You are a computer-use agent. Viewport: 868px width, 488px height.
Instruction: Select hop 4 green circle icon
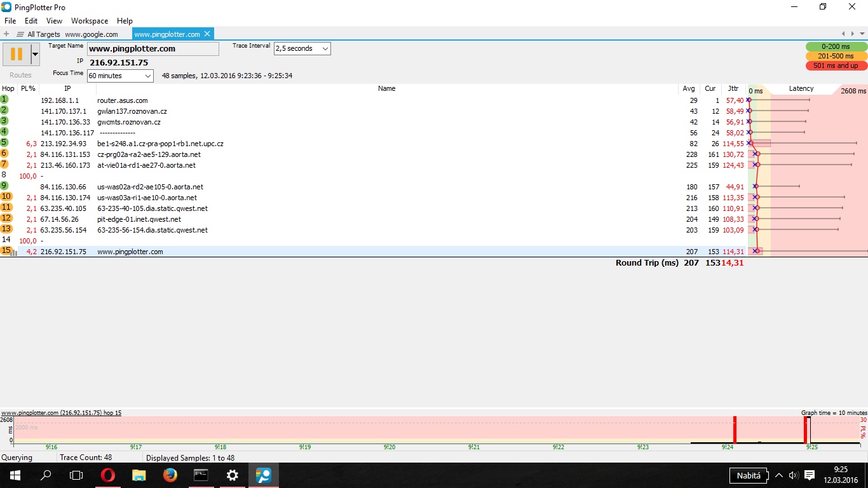coord(4,132)
